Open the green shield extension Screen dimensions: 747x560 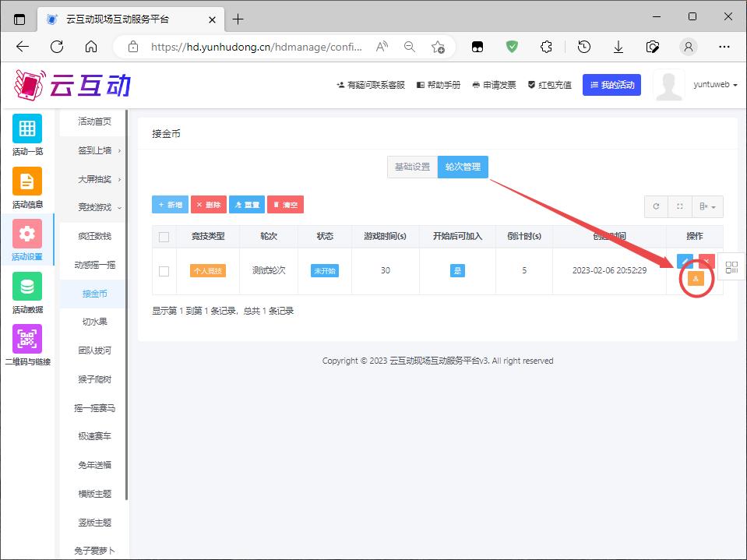[512, 47]
